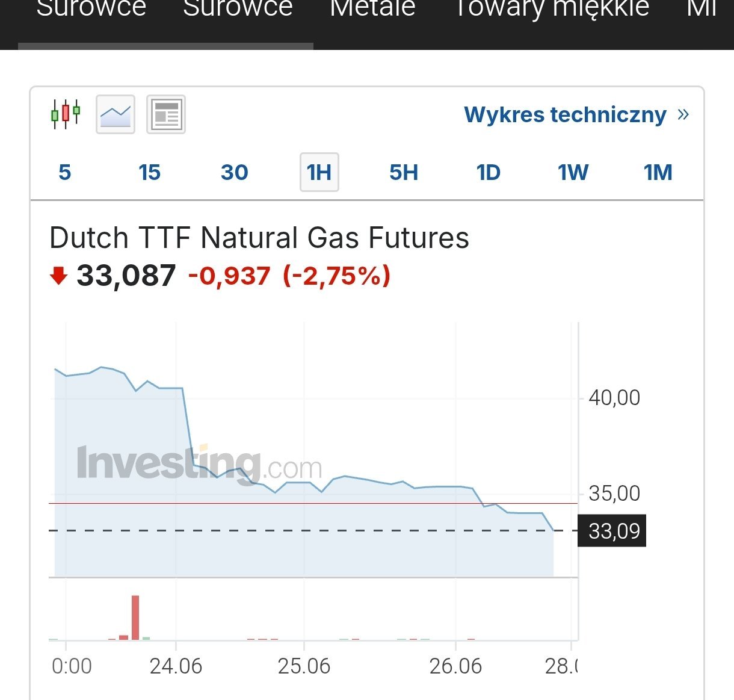This screenshot has height=700, width=734.
Task: Click the double chevron beside Wykres techniczny
Action: (x=683, y=114)
